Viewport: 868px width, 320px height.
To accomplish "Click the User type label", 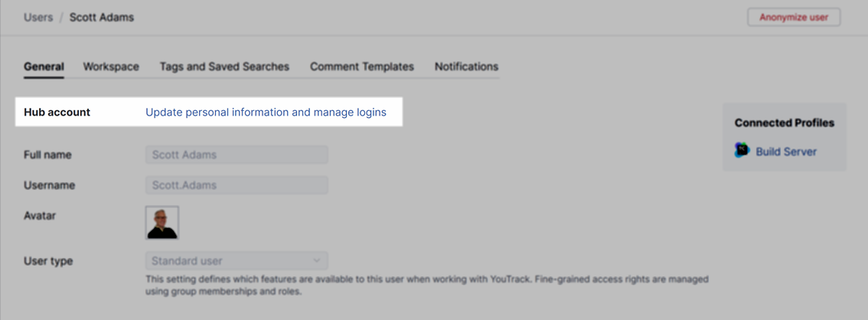I will click(x=48, y=261).
